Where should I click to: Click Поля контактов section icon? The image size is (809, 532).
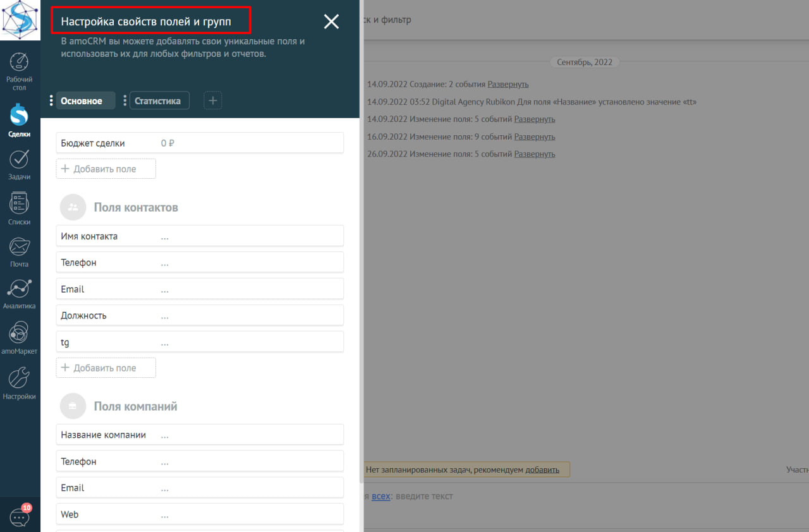(x=73, y=207)
